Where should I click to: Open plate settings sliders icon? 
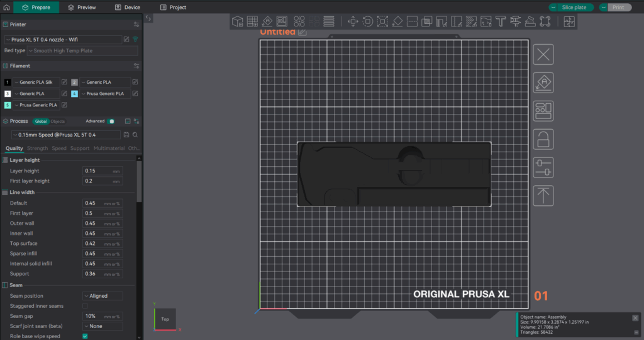543,167
